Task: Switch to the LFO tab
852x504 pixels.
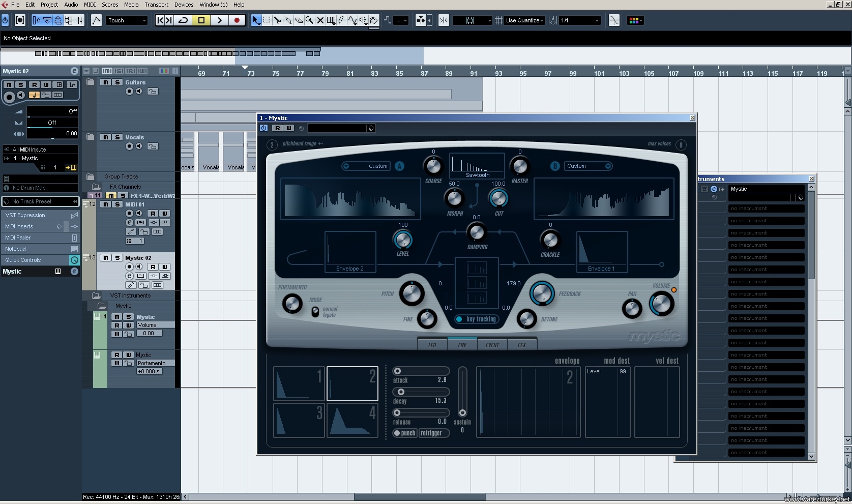Action: [x=432, y=345]
